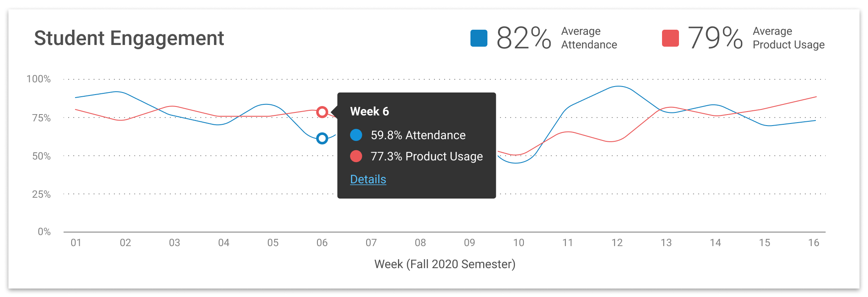The width and height of the screenshot is (868, 297).
Task: Open the Week 12 attendance peak point
Action: pos(617,86)
